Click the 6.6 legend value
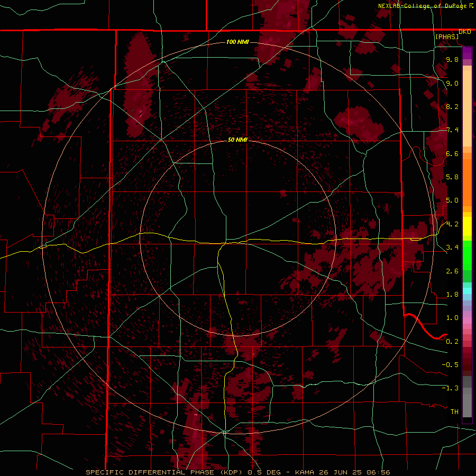476x476 pixels. (452, 153)
